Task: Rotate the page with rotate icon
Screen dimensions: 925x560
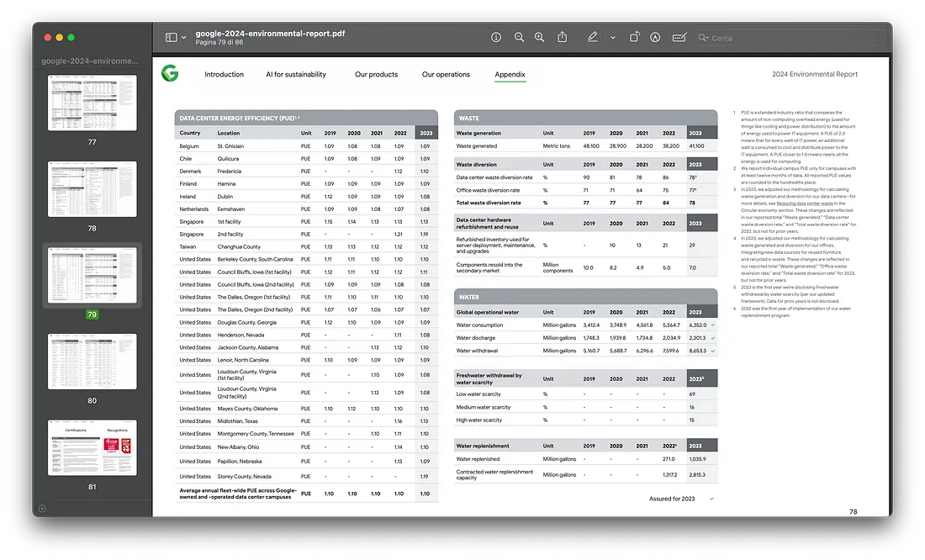Action: coord(634,37)
